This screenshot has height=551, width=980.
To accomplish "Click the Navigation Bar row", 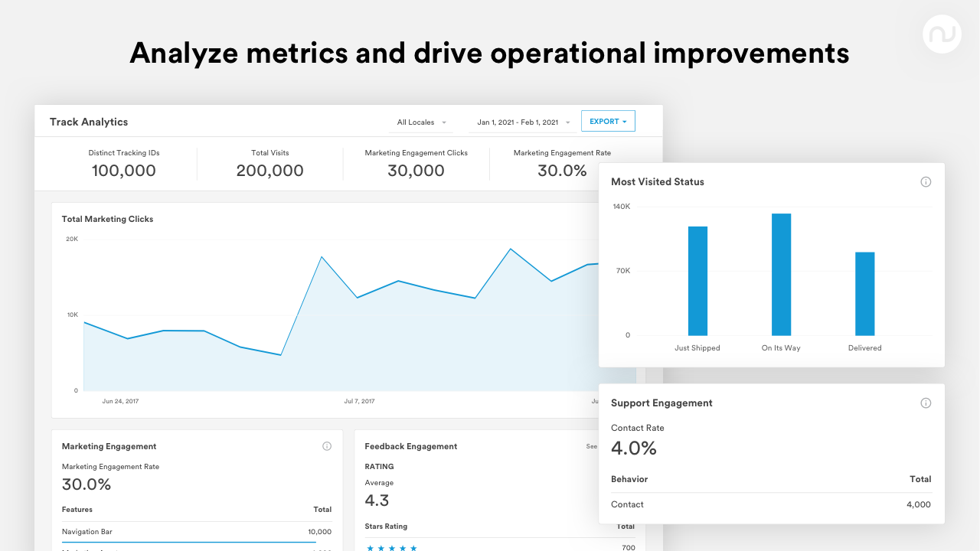I will [x=197, y=532].
